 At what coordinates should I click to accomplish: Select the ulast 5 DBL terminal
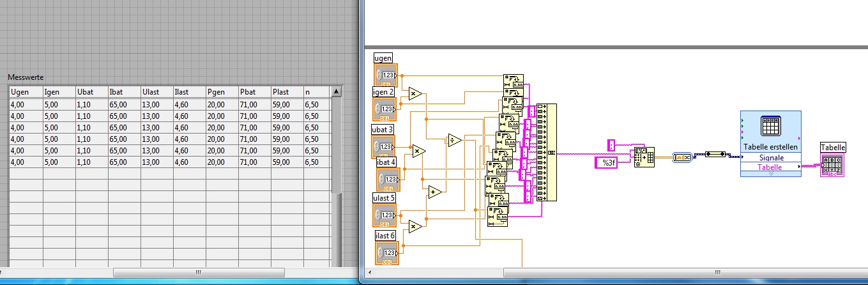pos(385,216)
